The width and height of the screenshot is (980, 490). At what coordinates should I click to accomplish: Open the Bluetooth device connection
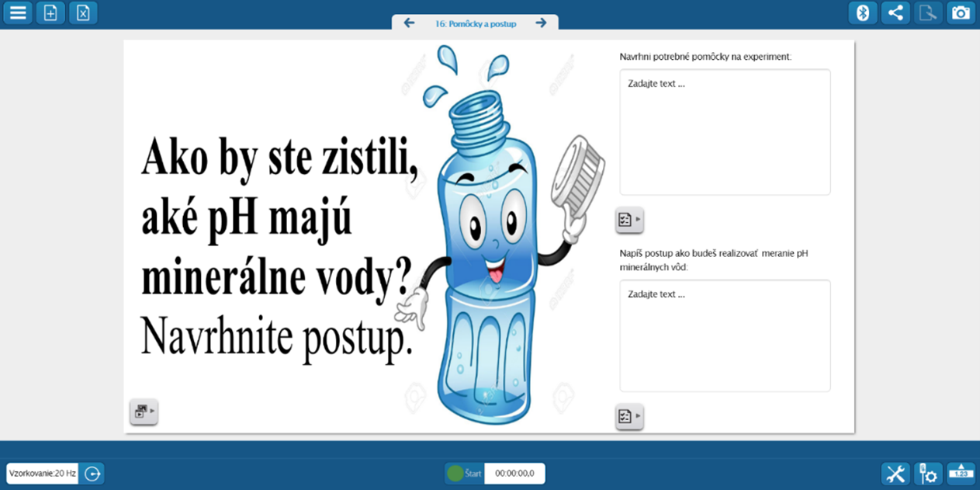pos(862,13)
